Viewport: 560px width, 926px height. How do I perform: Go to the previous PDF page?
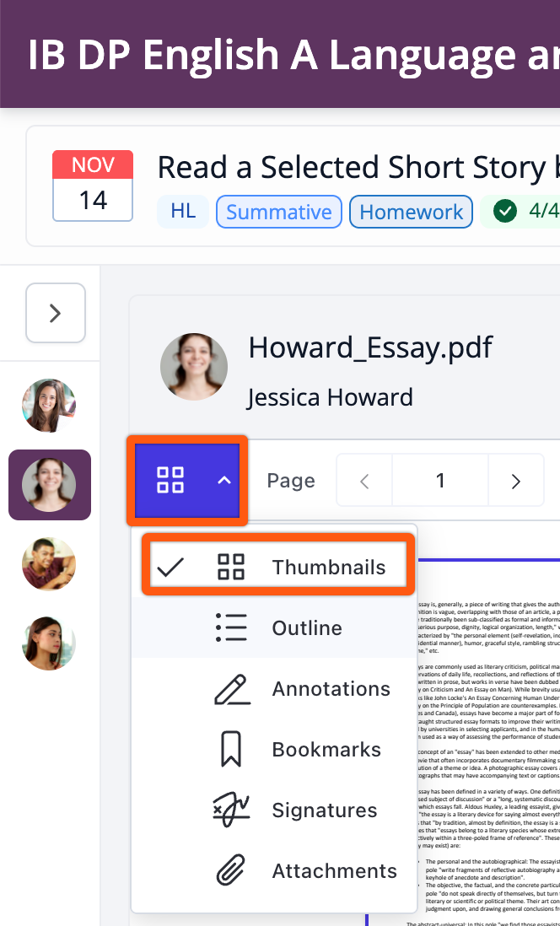[364, 482]
